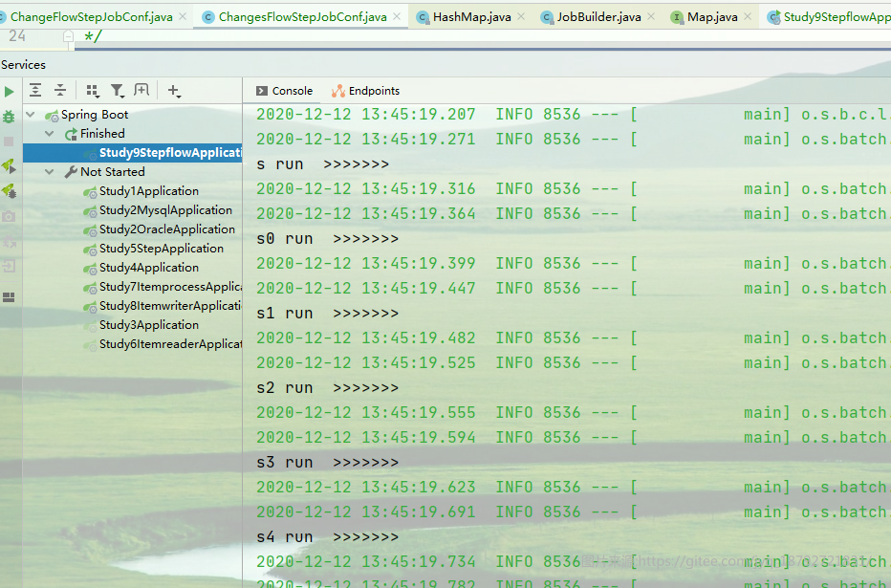Open the Add Service plus dropdown

point(174,90)
